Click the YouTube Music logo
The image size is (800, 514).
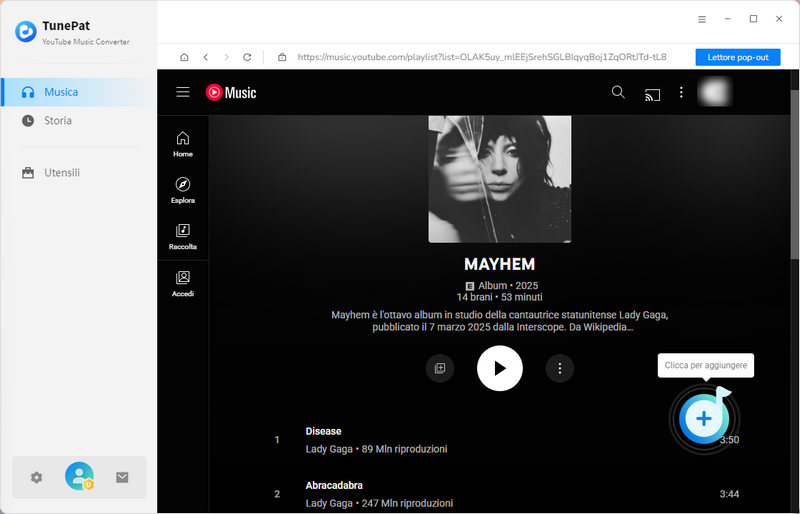click(231, 92)
